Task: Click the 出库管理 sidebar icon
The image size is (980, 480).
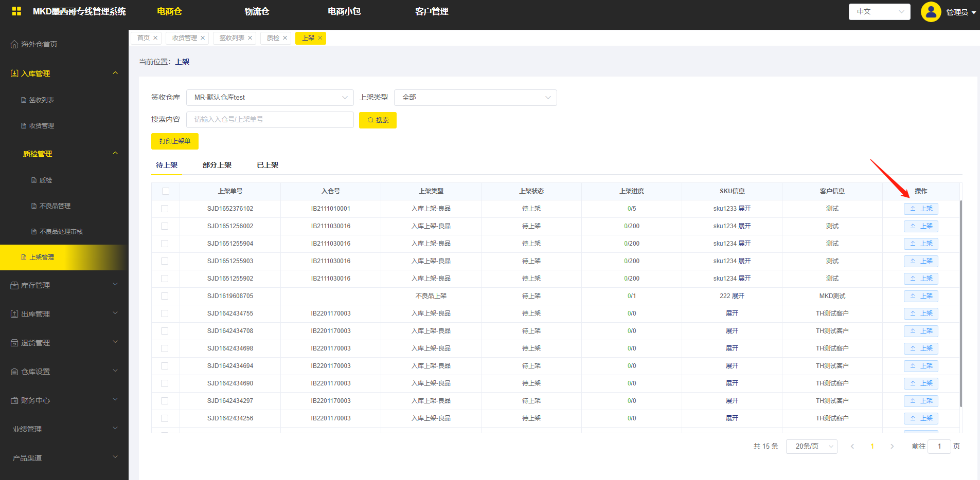Action: tap(14, 315)
